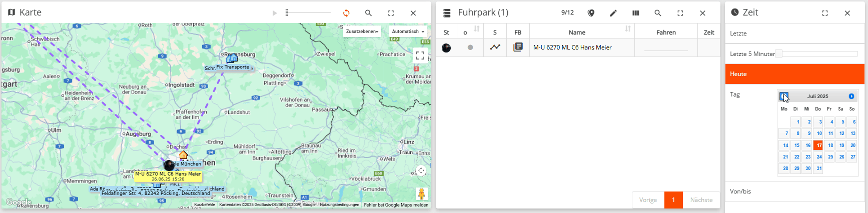868x213 pixels.
Task: Click the Nächste pagination button
Action: (x=701, y=200)
